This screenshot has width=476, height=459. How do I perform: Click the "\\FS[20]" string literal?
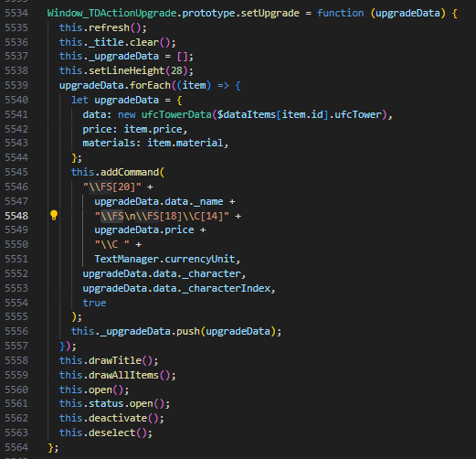pyautogui.click(x=112, y=187)
